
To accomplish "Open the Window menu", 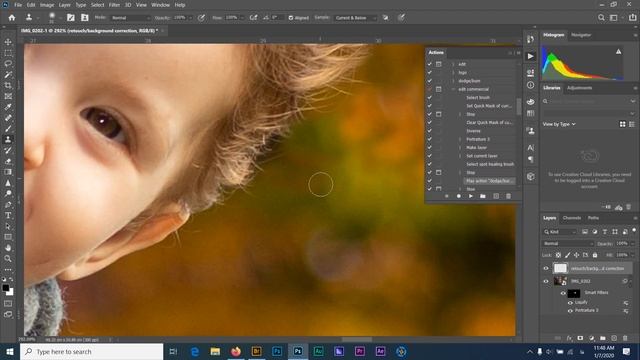I will tap(160, 5).
